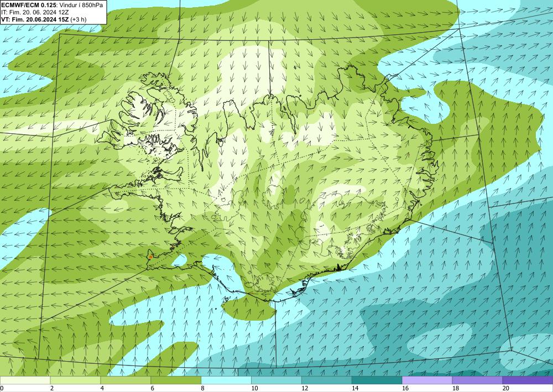Click the legend swatch above 20

click(528, 380)
